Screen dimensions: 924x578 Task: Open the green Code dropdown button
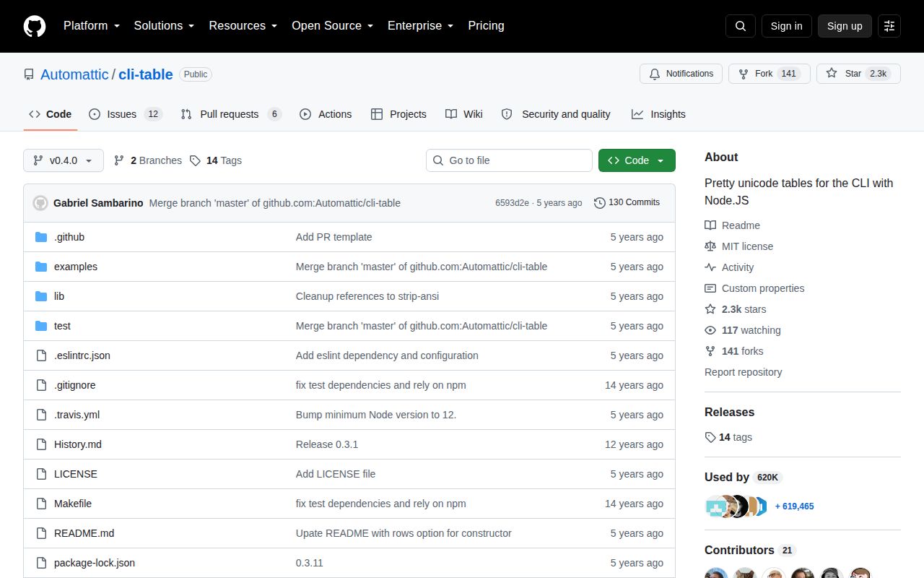637,160
